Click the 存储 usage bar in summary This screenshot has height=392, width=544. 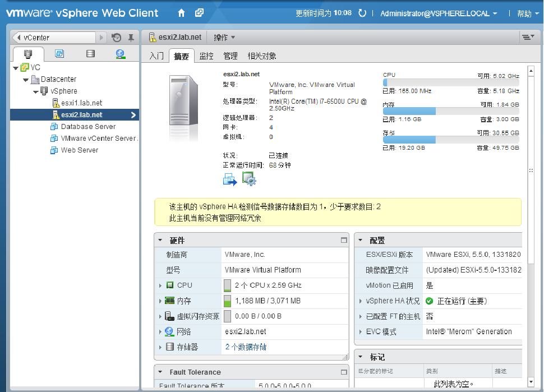click(451, 140)
